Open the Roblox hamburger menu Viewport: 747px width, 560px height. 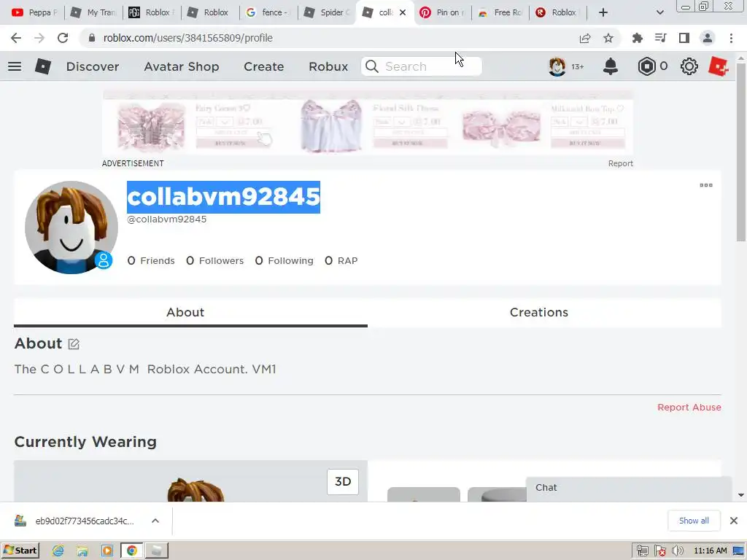point(15,66)
